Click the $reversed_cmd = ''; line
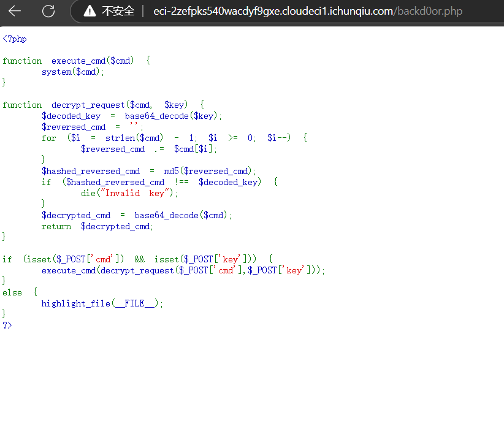 (92, 127)
